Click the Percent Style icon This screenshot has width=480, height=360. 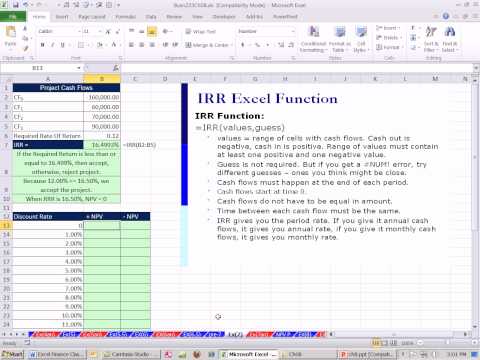257,45
